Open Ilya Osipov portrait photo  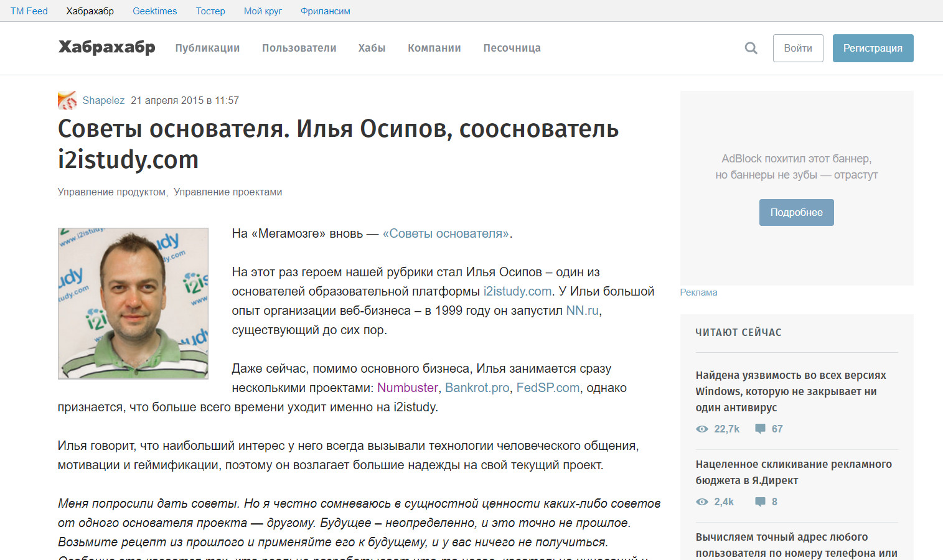tap(133, 303)
